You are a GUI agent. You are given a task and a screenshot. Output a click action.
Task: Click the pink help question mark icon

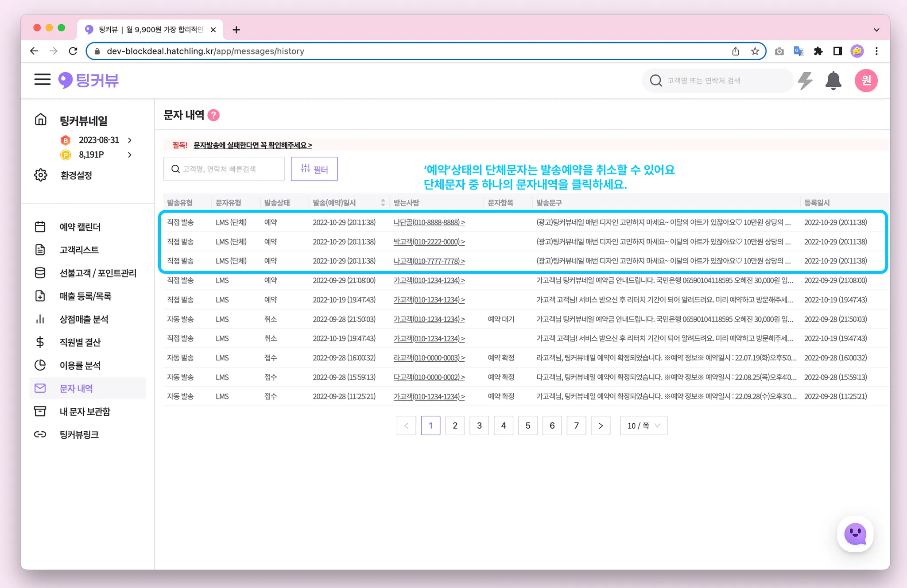[213, 115]
